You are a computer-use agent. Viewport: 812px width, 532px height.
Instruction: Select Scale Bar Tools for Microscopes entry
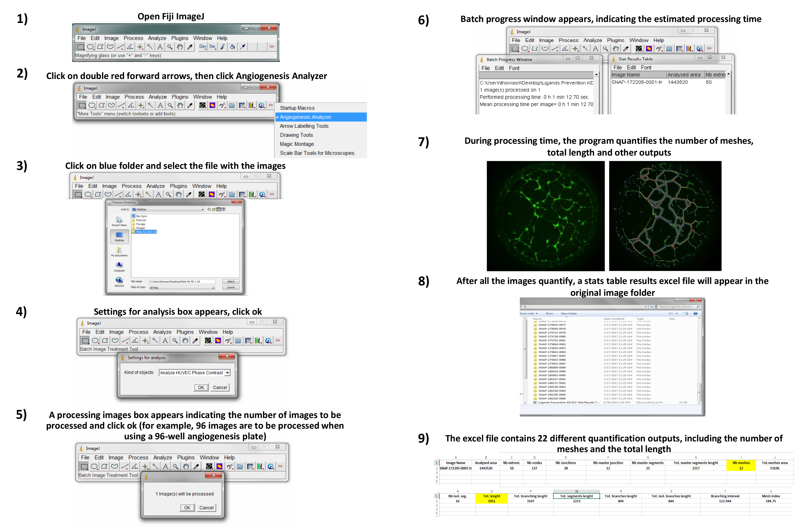coord(317,153)
